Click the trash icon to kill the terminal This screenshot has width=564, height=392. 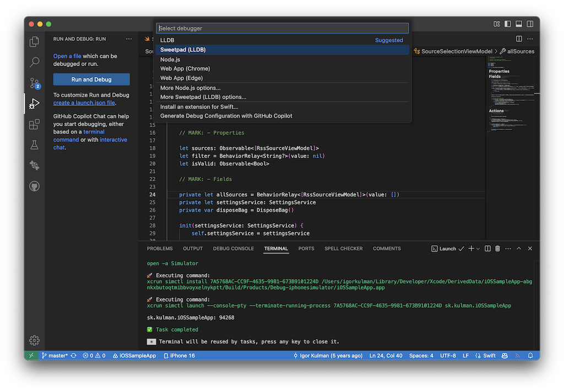[497, 248]
